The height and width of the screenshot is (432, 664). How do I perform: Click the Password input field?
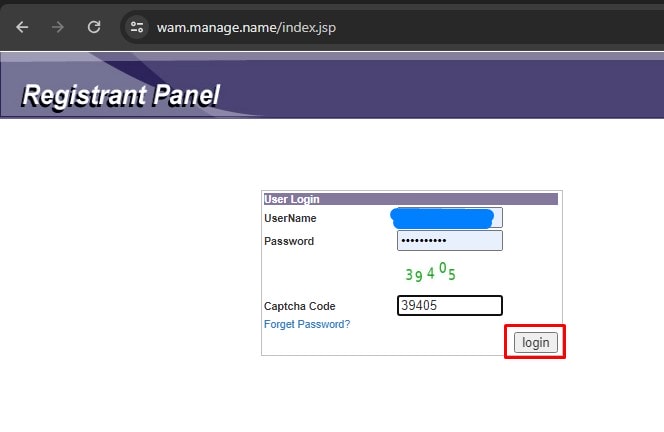[x=450, y=241]
